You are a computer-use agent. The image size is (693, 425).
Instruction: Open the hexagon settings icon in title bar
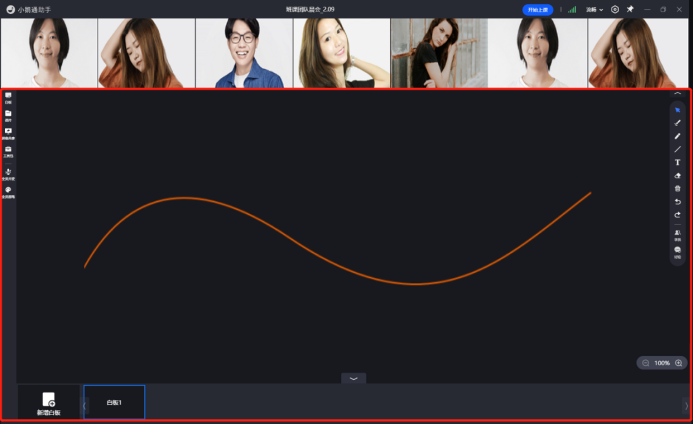[615, 9]
